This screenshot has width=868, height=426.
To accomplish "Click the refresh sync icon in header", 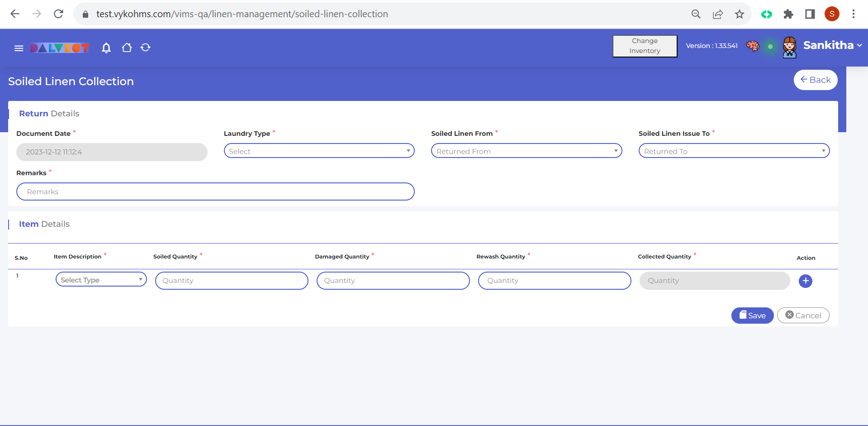I will 145,48.
